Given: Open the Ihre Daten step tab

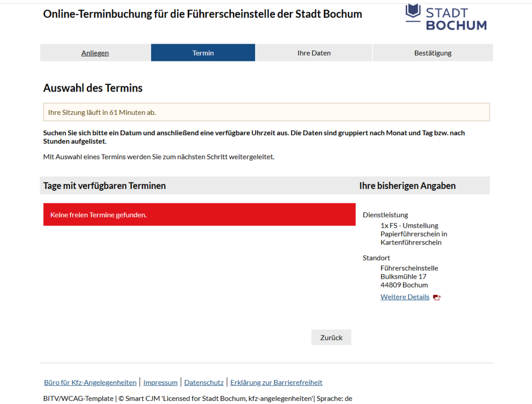Looking at the screenshot, I should click(x=314, y=53).
